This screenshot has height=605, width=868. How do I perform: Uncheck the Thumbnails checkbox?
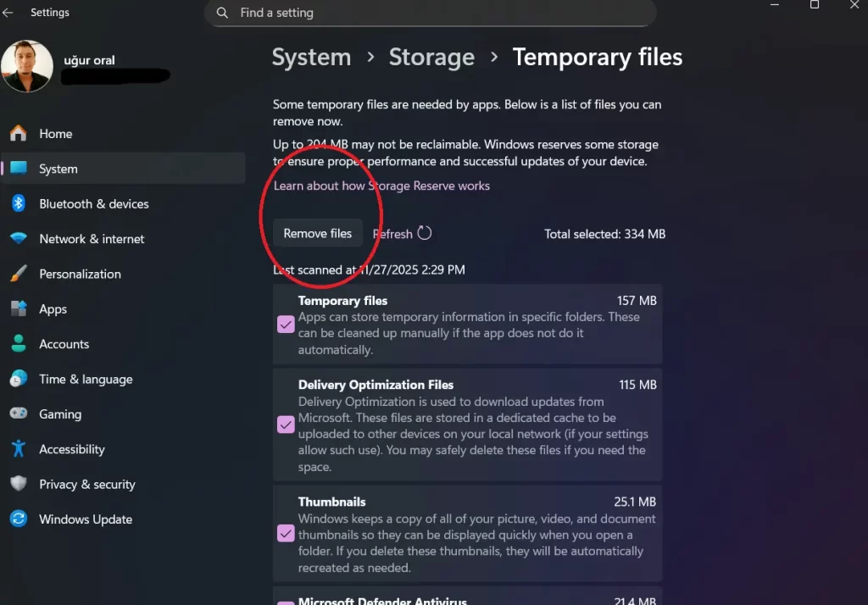click(x=285, y=534)
